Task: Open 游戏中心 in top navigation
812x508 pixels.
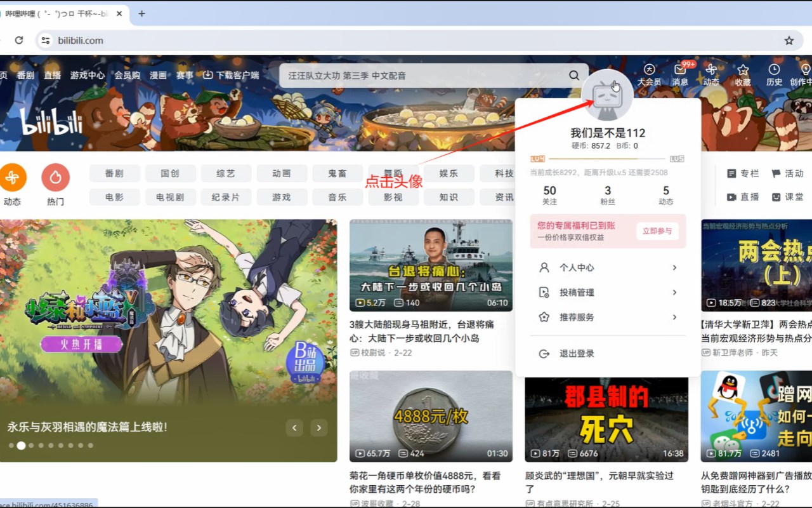Action: [x=88, y=75]
